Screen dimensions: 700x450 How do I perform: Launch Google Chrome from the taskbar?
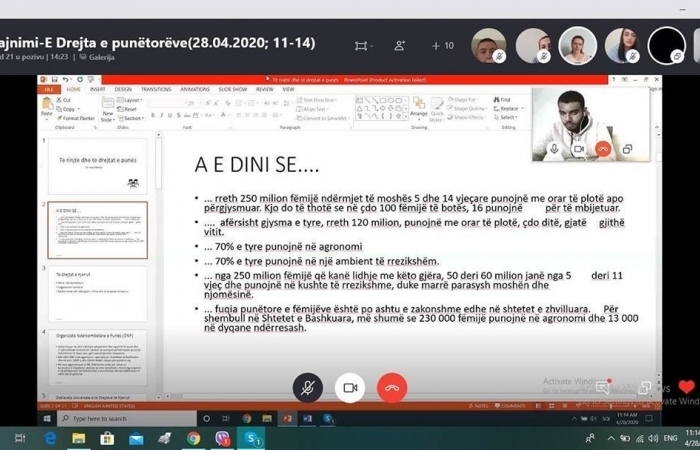(193, 438)
